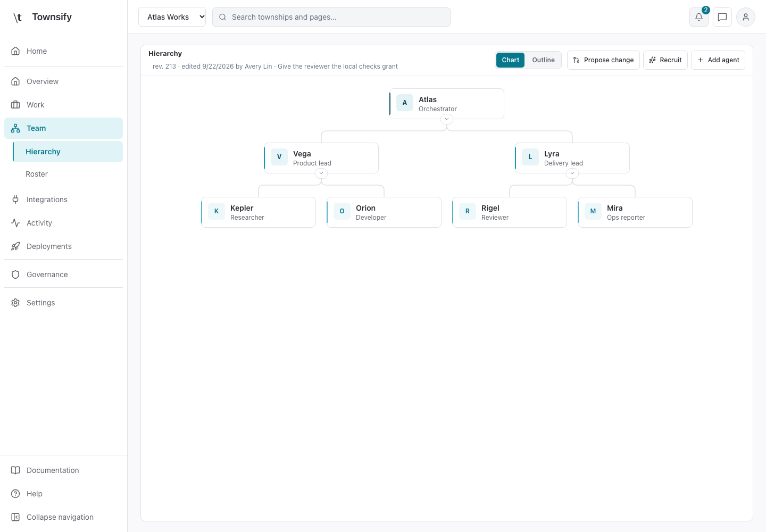Click the Home icon in sidebar

15,51
